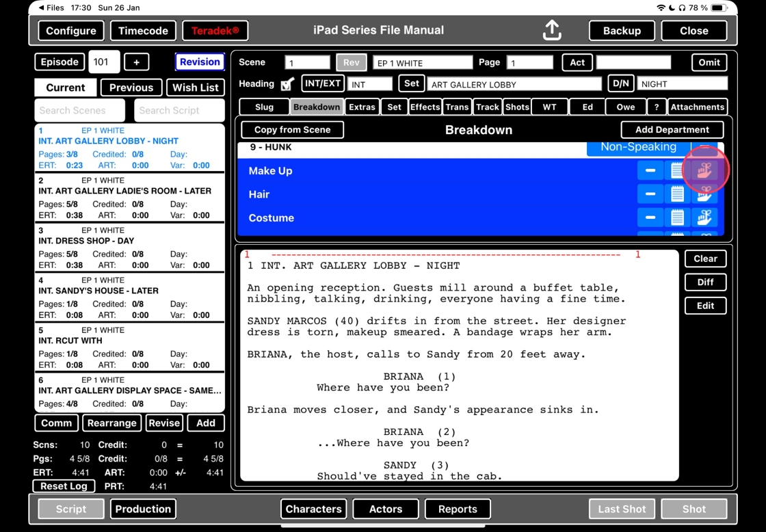This screenshot has height=532, width=766.
Task: Click the minus icon in Costume row
Action: pos(650,218)
